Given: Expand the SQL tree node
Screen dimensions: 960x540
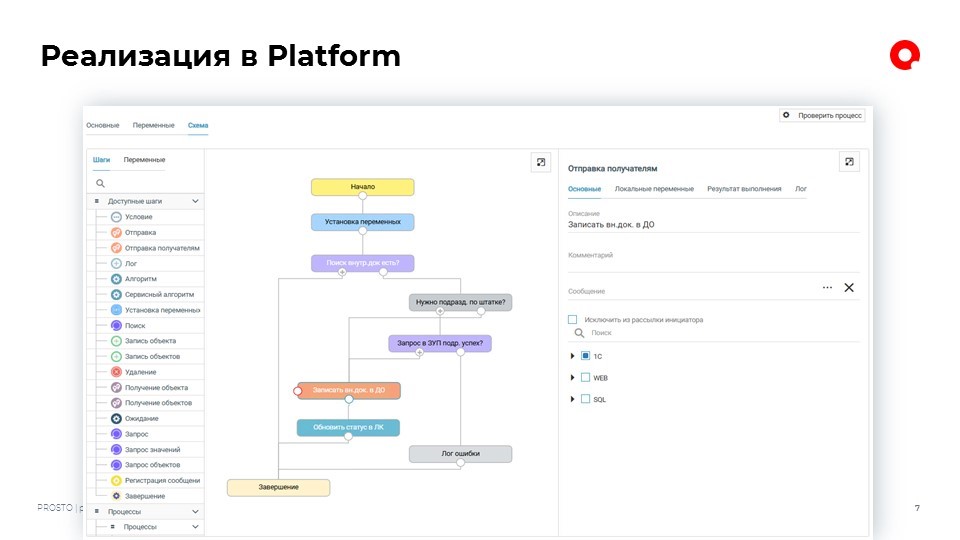Looking at the screenshot, I should point(572,399).
